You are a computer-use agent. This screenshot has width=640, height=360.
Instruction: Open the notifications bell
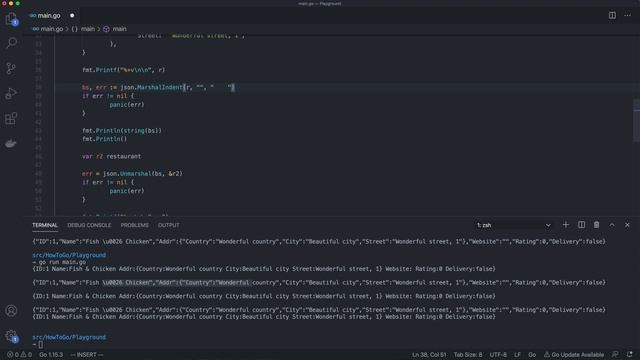click(x=630, y=355)
